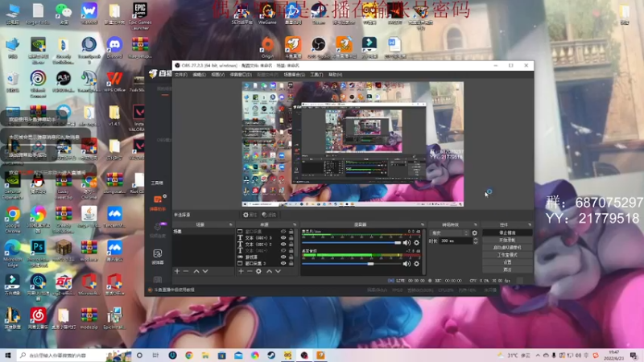Toggle visibility of Text (GDI+) 3 source
Viewport: 644px width, 362px height.
click(x=283, y=237)
